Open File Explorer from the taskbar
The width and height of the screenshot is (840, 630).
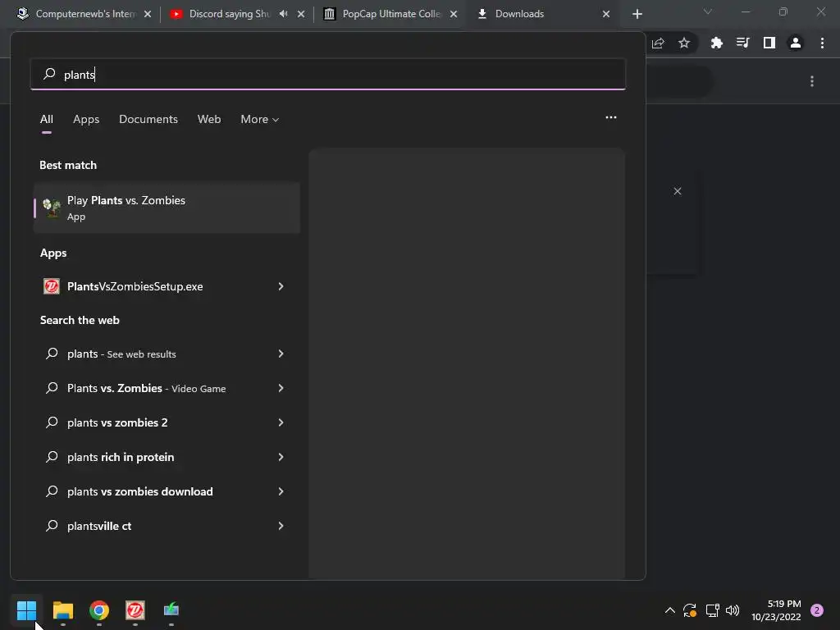(62, 609)
